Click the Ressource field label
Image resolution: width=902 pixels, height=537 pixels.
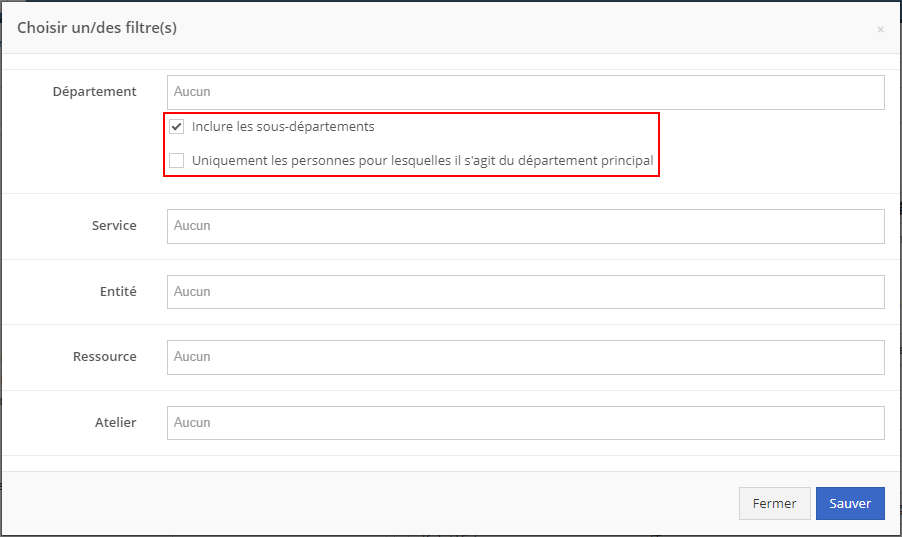click(x=105, y=357)
